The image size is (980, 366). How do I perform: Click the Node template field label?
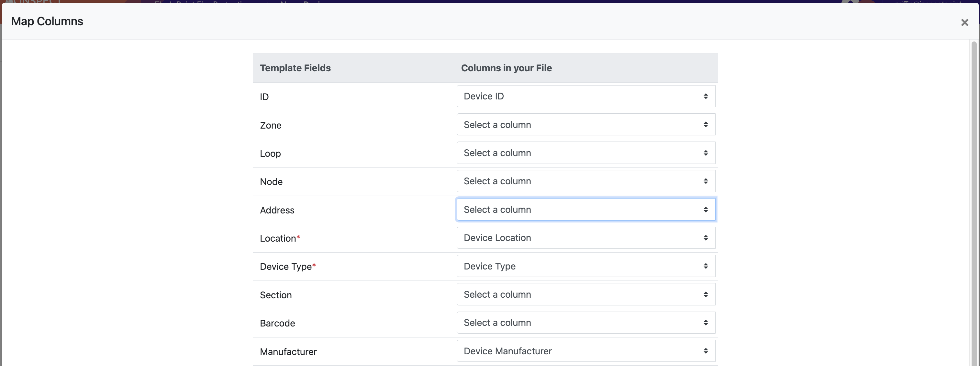[271, 182]
